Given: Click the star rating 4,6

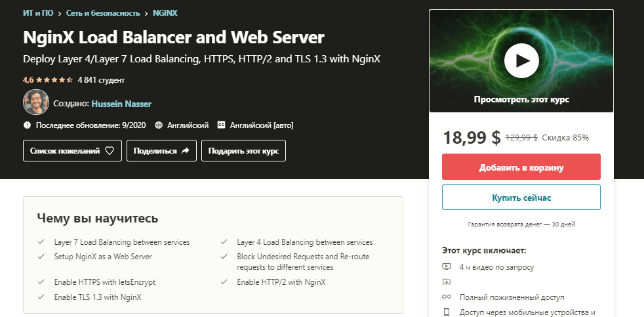Looking at the screenshot, I should point(48,80).
